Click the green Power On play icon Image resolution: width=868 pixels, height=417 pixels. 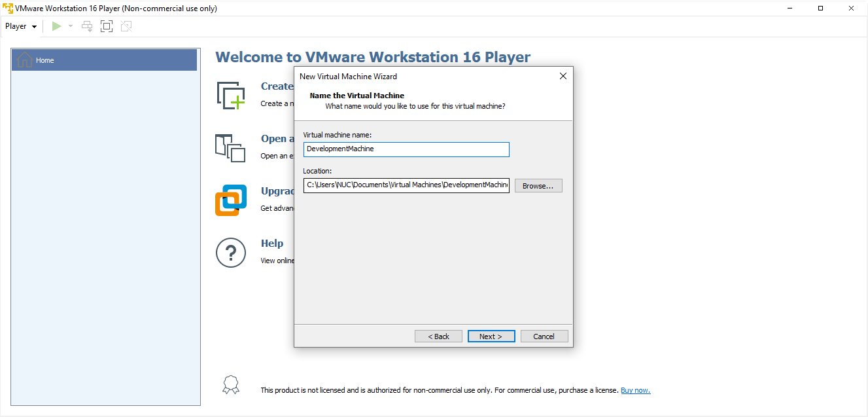point(57,26)
